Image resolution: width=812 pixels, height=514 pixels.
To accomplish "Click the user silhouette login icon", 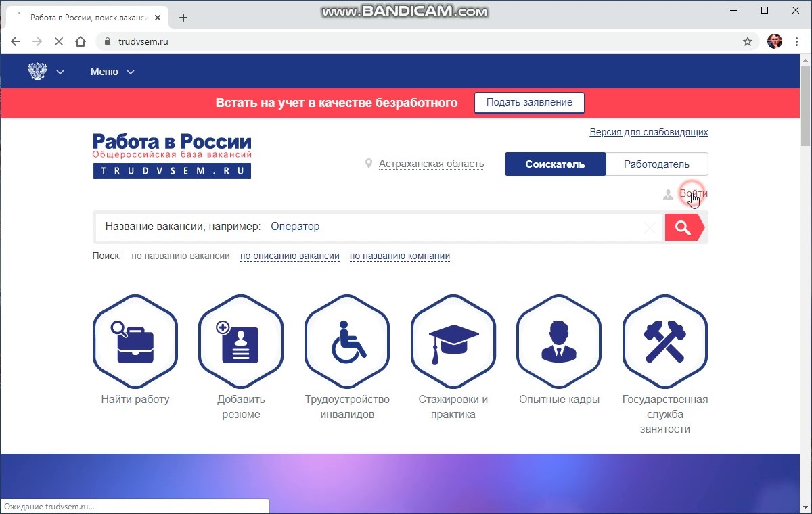I will coord(668,194).
